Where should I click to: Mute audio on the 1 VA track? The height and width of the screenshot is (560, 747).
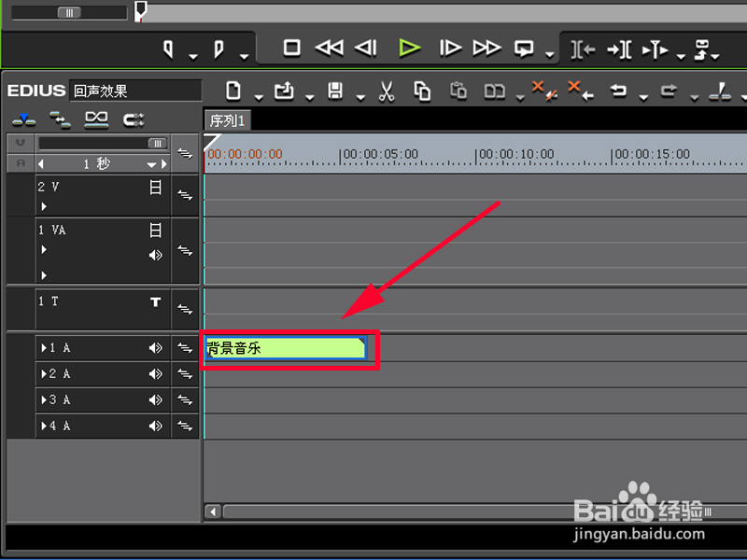coord(155,255)
